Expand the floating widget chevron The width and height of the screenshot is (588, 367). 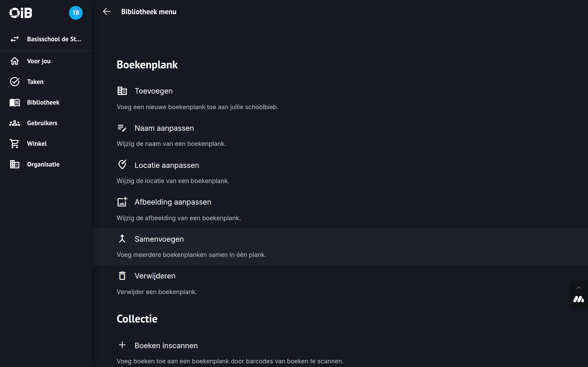pos(579,288)
